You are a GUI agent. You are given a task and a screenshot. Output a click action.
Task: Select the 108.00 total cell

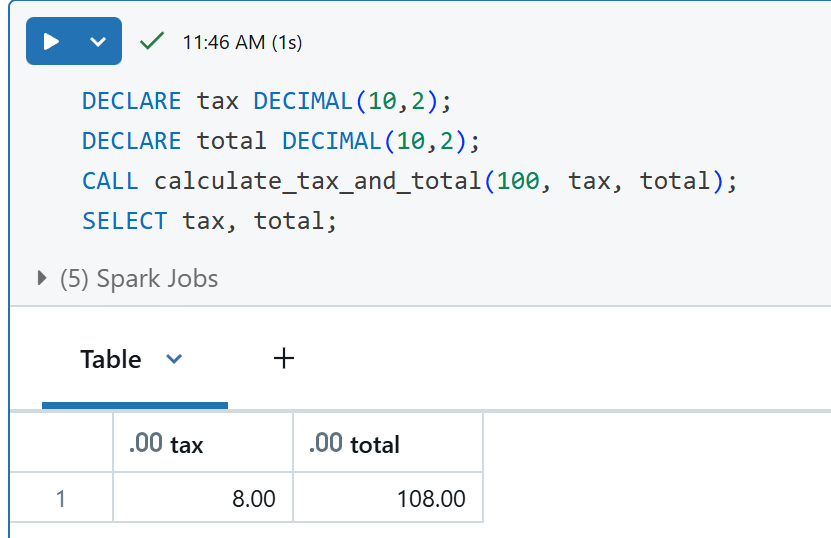tap(388, 498)
